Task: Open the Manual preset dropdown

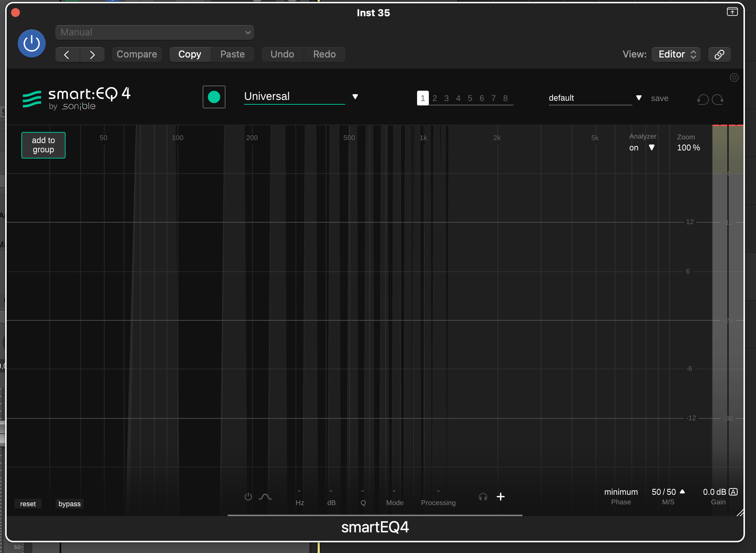Action: [x=154, y=32]
